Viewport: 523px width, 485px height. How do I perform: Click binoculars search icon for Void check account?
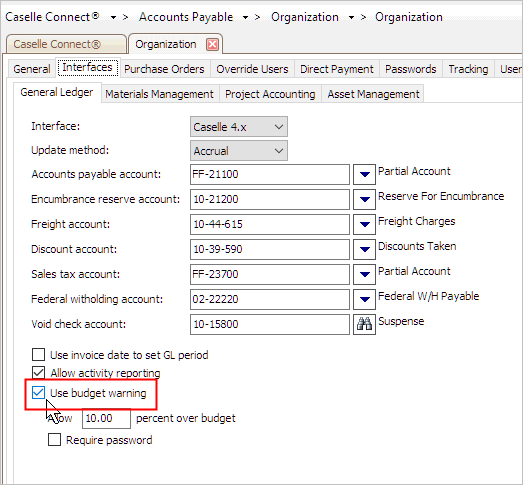click(364, 324)
